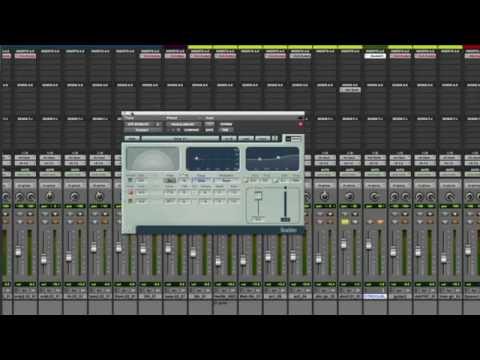The height and width of the screenshot is (360, 480).
Task: Click the plug-in's tall output level fader handle
Action: [285, 219]
